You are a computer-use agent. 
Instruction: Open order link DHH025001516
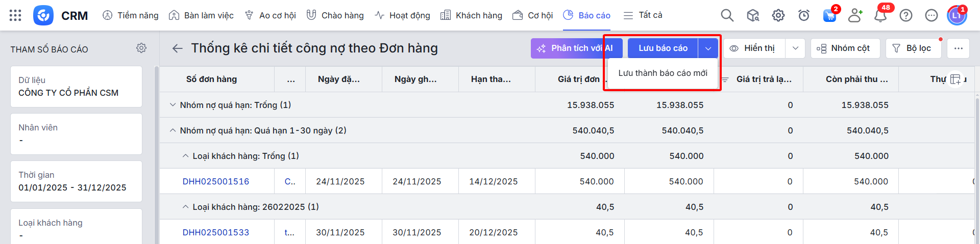[x=216, y=181]
